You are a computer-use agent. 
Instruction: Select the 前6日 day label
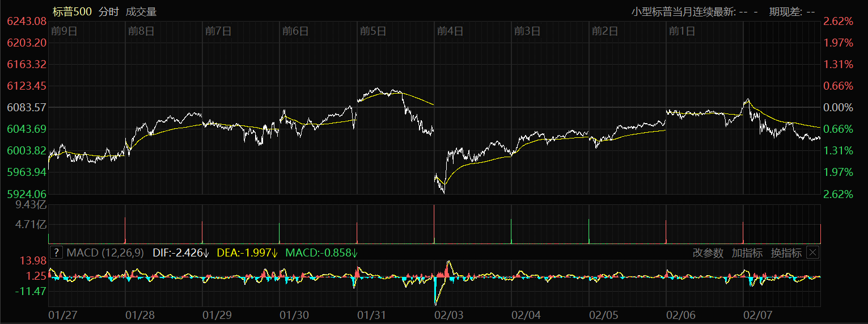click(295, 31)
